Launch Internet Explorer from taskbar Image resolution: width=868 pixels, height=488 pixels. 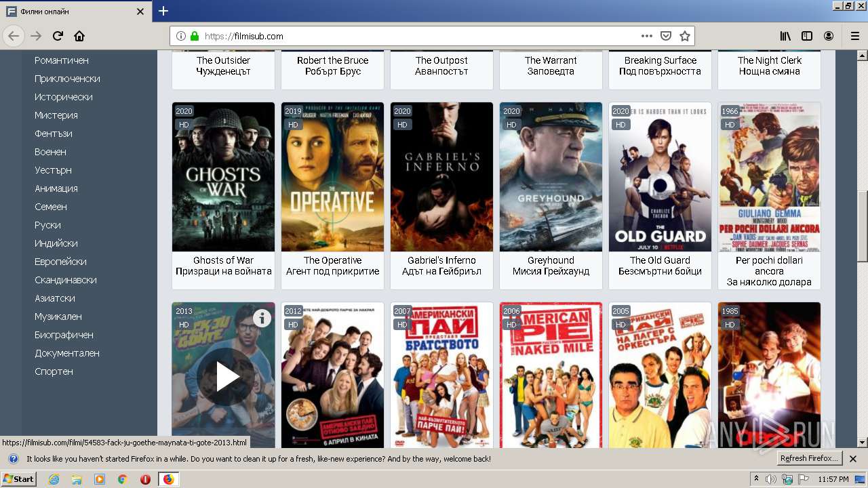[54, 479]
